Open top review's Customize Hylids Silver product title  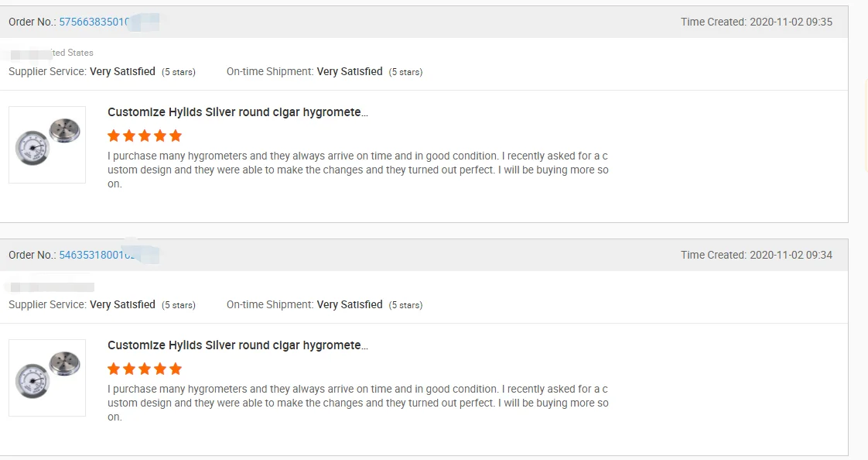[x=238, y=112]
